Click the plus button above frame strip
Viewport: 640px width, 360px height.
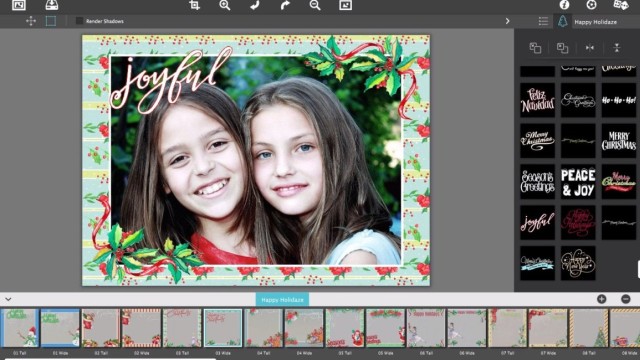602,299
